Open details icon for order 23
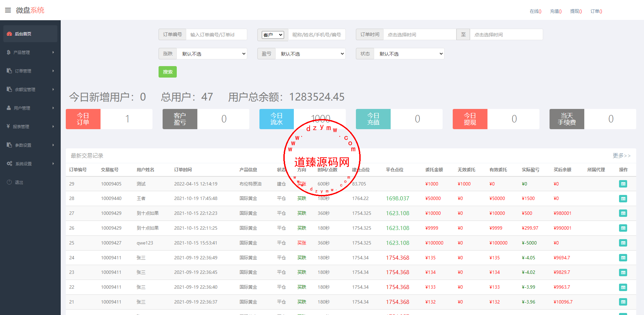Image resolution: width=644 pixels, height=315 pixels. point(623,273)
